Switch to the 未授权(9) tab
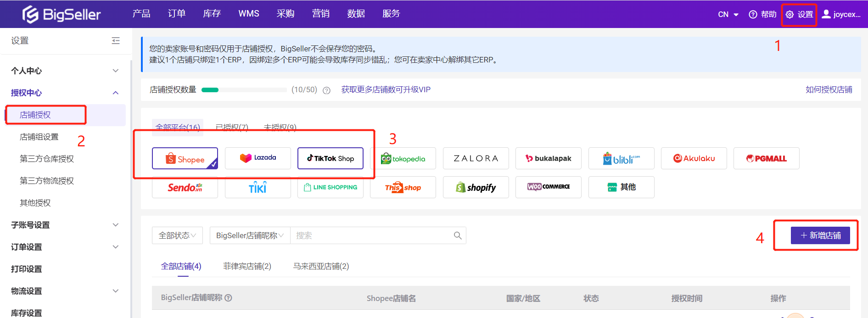This screenshot has width=868, height=318. click(280, 127)
